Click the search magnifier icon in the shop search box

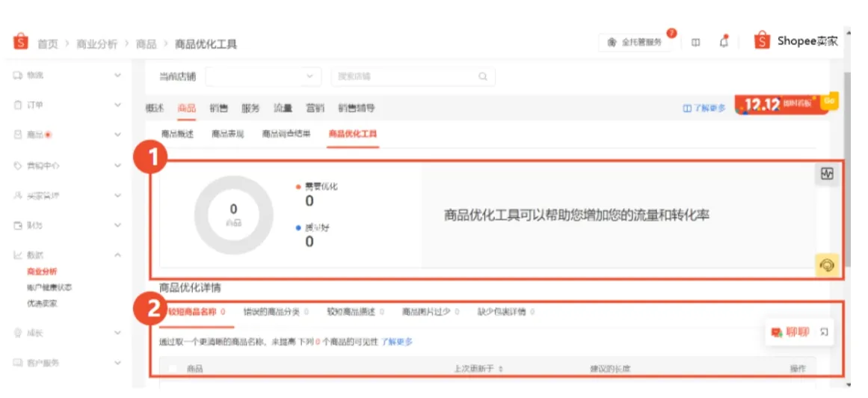click(483, 76)
